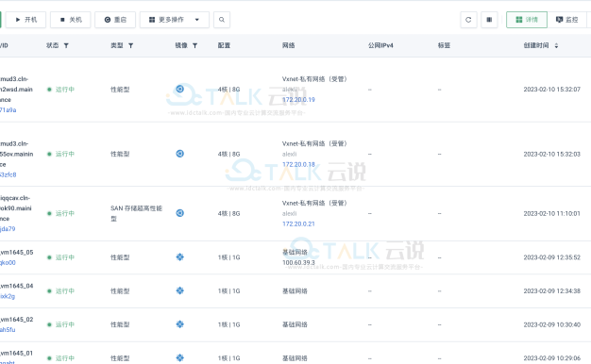This screenshot has width=591, height=364.
Task: Switch to the 监控 monitoring view
Action: pyautogui.click(x=566, y=20)
